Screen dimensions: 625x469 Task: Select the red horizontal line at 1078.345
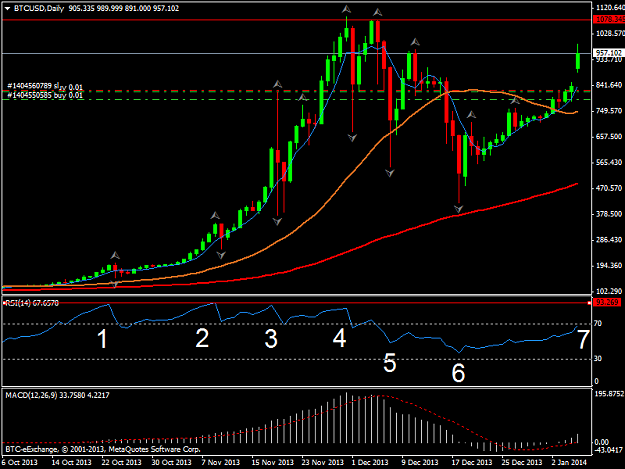[x=297, y=20]
